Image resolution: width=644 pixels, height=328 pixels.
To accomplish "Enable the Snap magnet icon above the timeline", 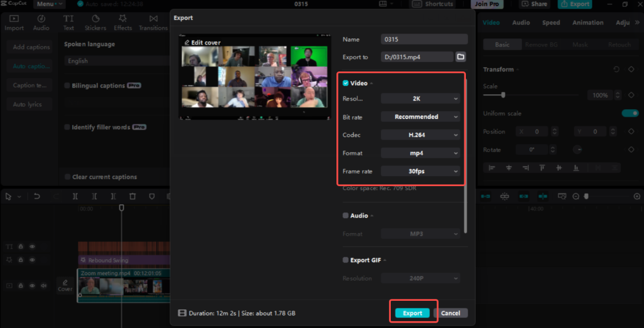I will coord(505,196).
